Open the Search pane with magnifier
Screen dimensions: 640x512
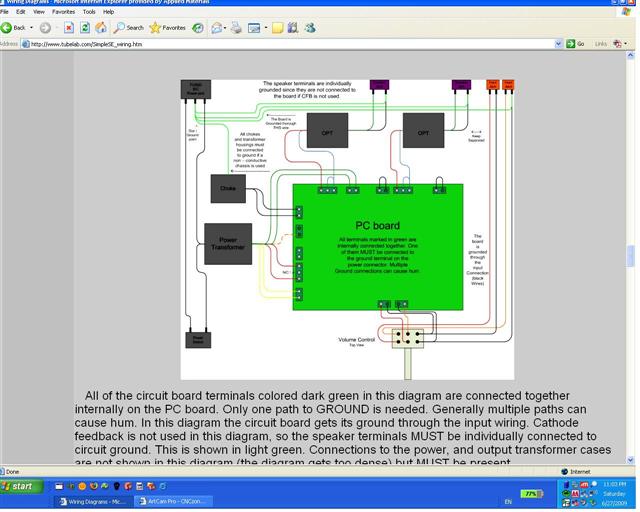(x=129, y=28)
